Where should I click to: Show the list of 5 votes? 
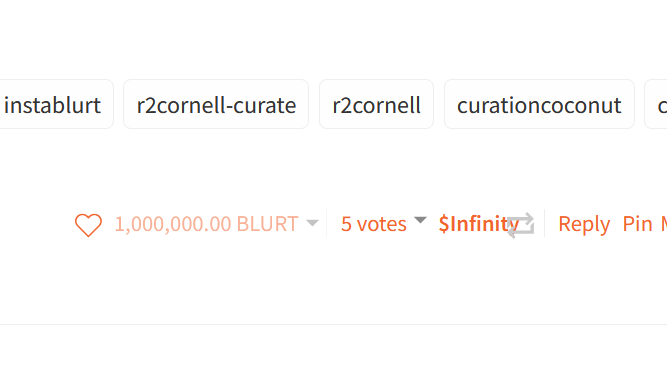(x=373, y=224)
